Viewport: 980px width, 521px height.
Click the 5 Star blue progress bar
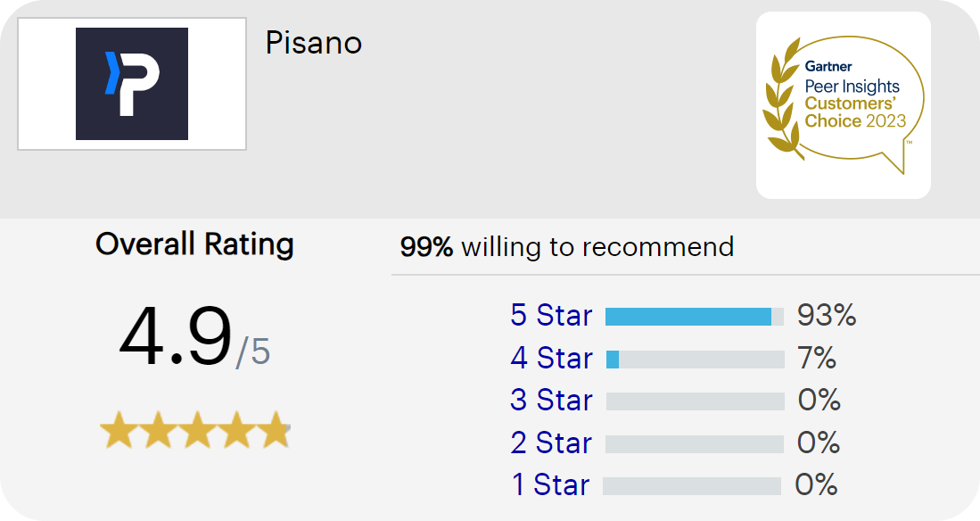click(695, 317)
